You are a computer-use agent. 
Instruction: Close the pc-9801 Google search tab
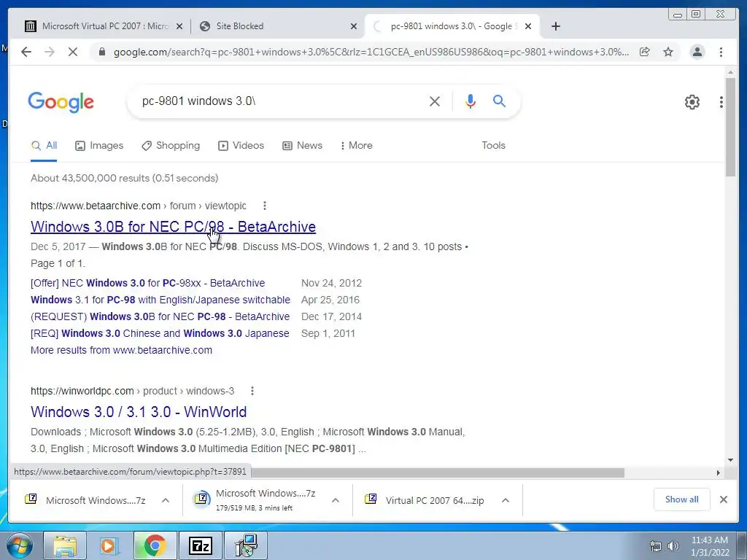pyautogui.click(x=528, y=26)
